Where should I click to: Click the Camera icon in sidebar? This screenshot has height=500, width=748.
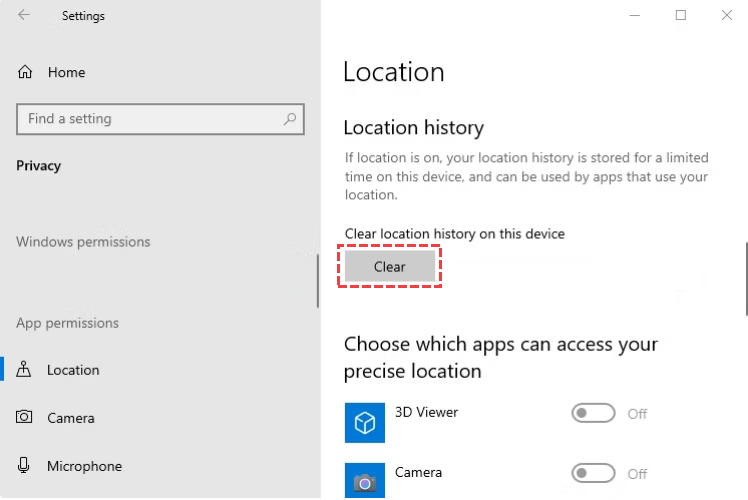[x=25, y=418]
